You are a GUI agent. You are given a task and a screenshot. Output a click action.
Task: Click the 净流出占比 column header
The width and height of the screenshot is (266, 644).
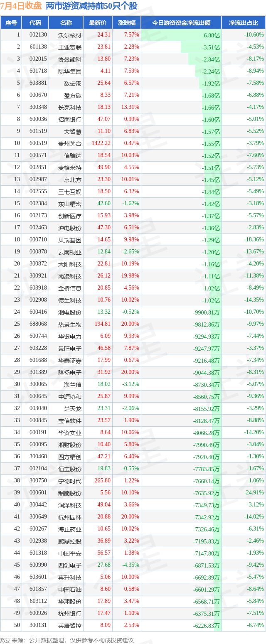coord(244,23)
